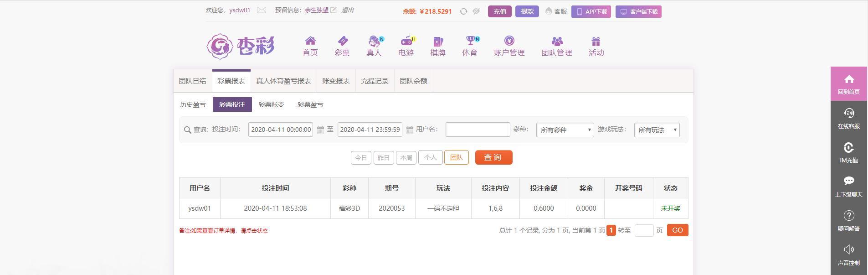Click the 用户名 input field

point(478,130)
